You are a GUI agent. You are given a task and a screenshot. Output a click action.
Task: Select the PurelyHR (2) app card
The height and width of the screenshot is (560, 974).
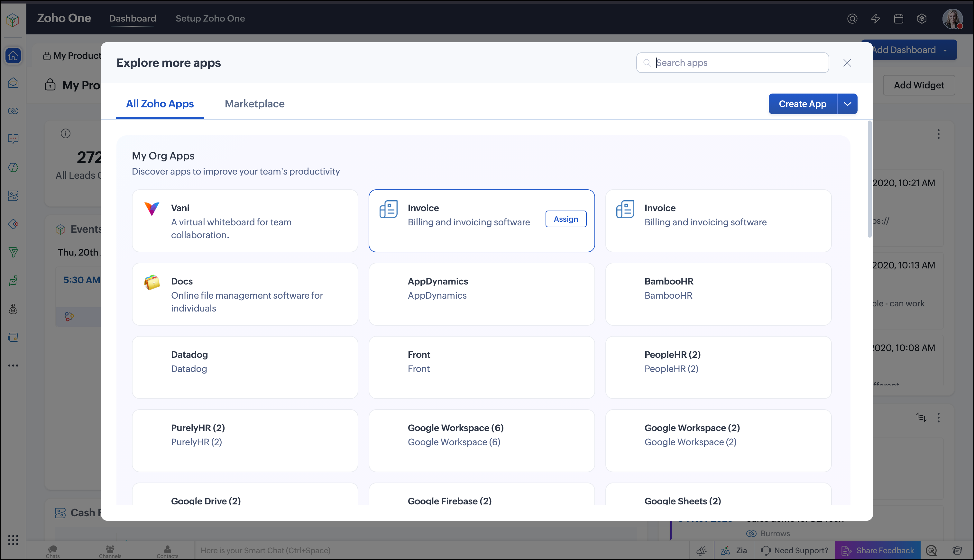(245, 441)
